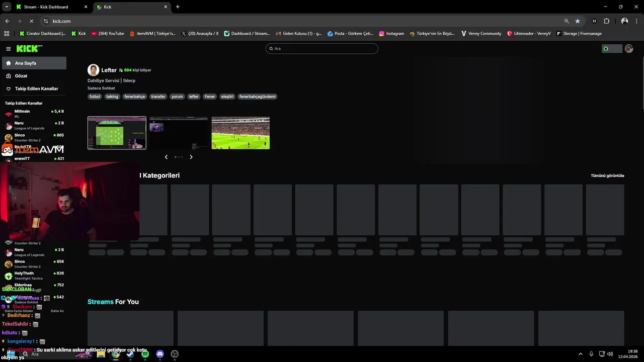Open the zoom magnifier in address bar

567,21
